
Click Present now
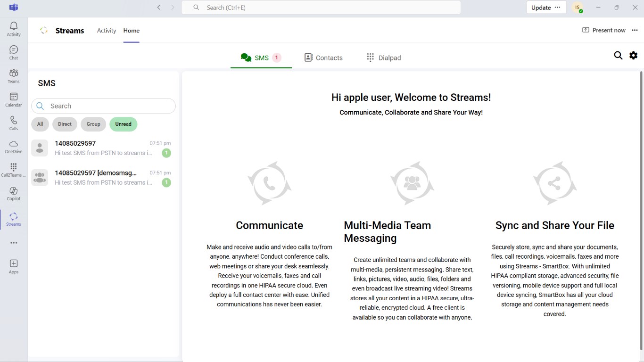(604, 30)
